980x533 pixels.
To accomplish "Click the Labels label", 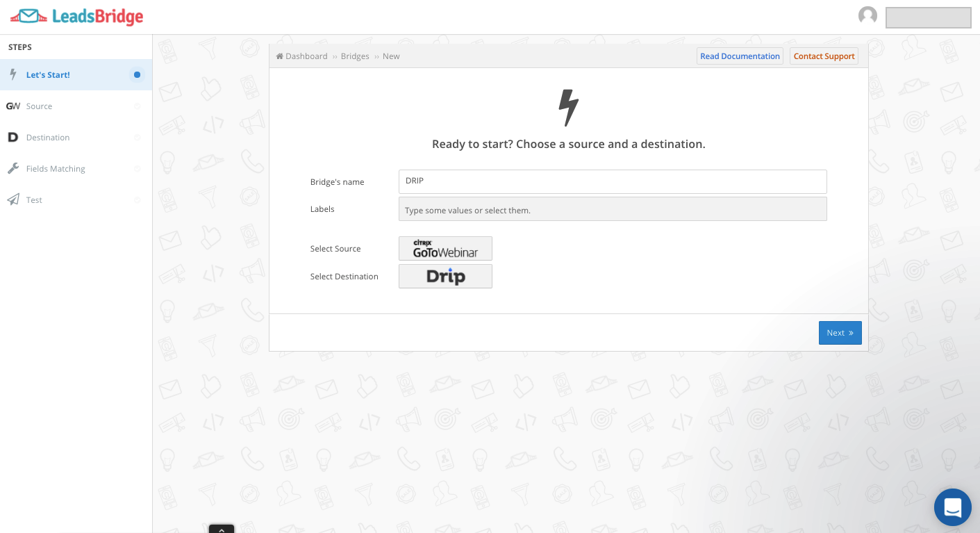I will [322, 209].
